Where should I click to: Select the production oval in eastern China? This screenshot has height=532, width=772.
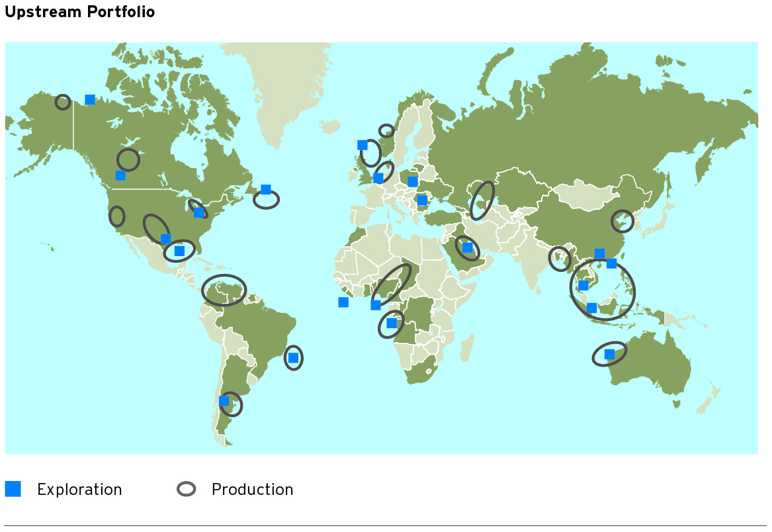(622, 221)
